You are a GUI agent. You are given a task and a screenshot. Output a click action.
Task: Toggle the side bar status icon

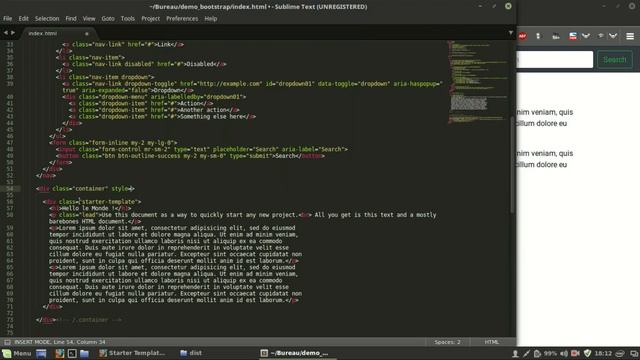[7, 342]
